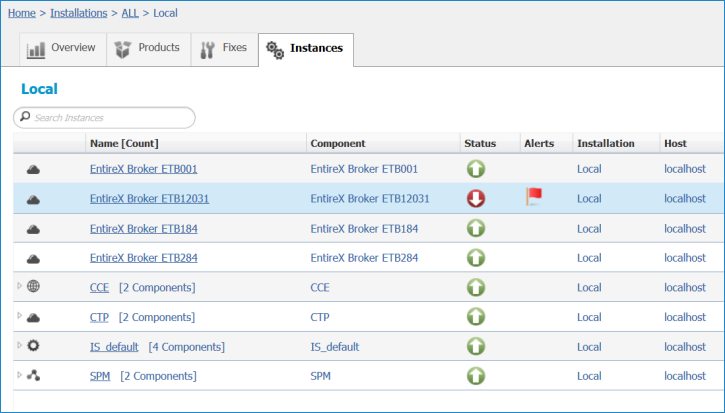Open the CCE instance link
Viewport: 725px width, 413px height.
click(99, 287)
